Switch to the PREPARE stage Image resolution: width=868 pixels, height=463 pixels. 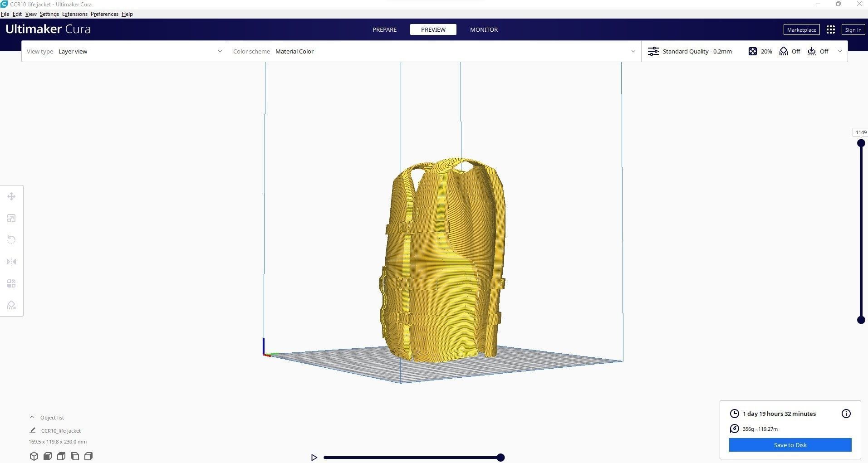tap(384, 29)
